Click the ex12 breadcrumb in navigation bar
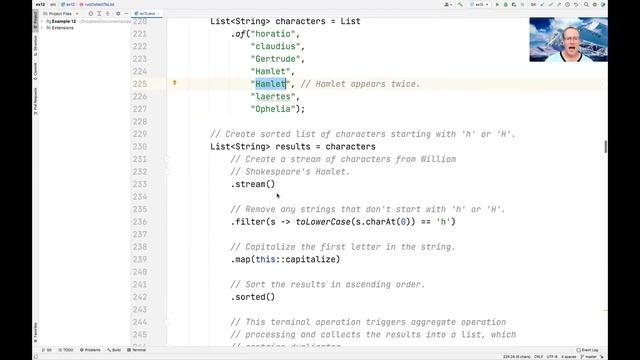640x360 pixels. (40, 4)
